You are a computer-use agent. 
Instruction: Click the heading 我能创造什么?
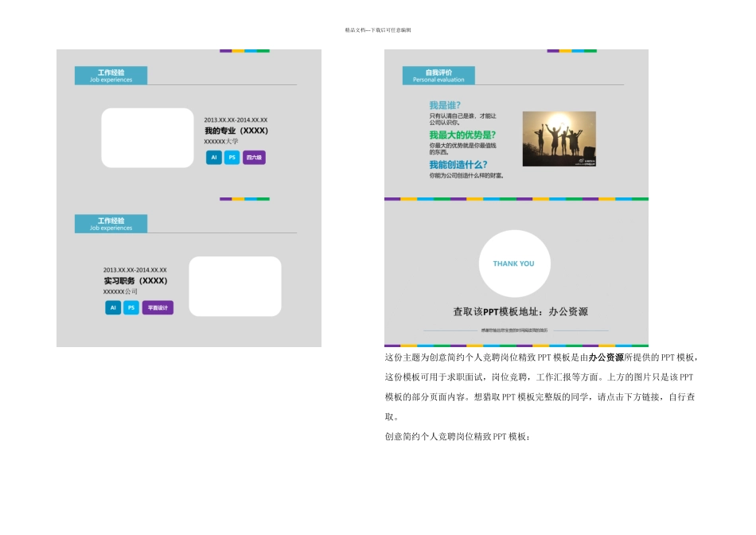click(458, 165)
